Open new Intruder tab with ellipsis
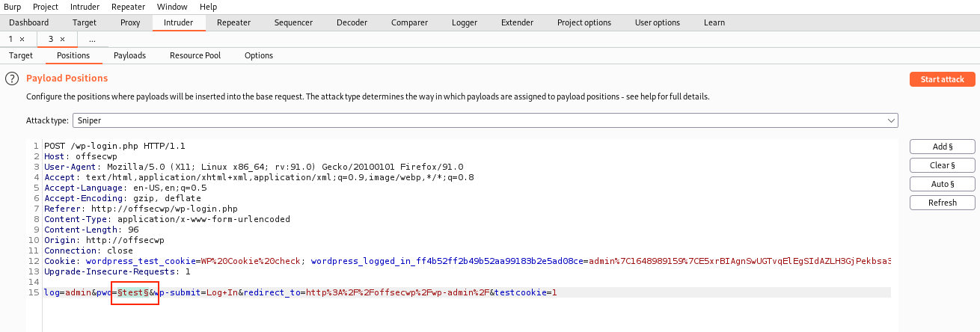This screenshot has height=332, width=980. (92, 39)
